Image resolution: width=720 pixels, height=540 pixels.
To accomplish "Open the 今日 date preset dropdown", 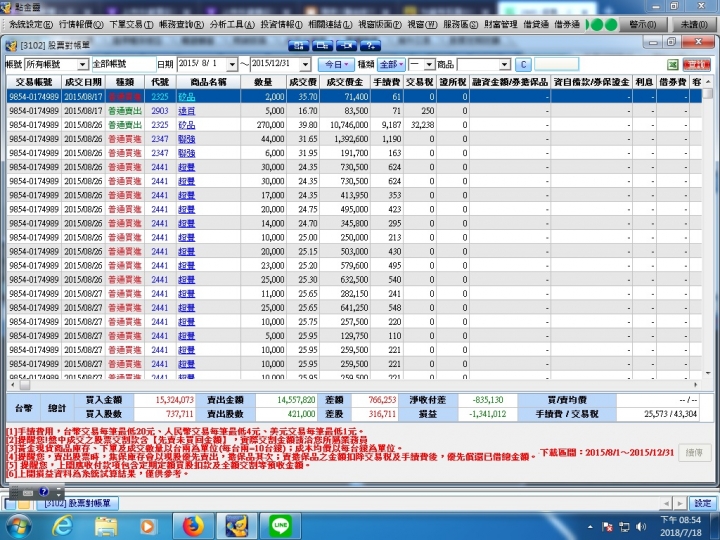I will click(x=336, y=64).
